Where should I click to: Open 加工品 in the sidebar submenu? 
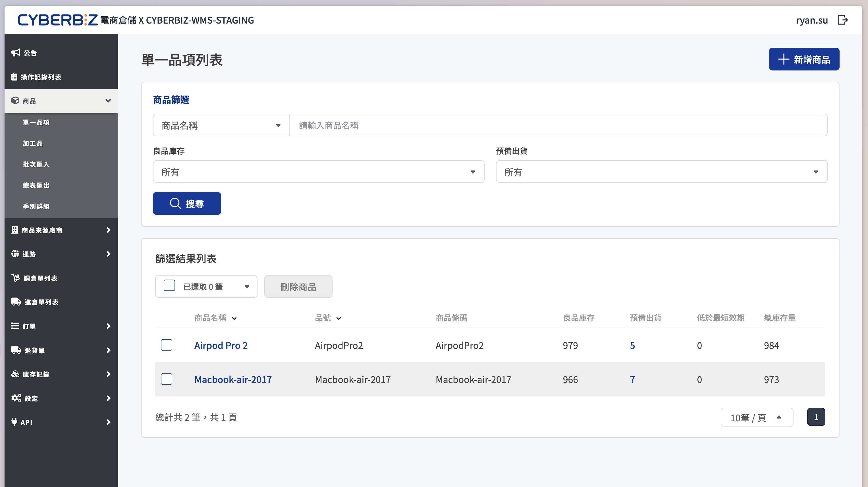click(x=33, y=143)
